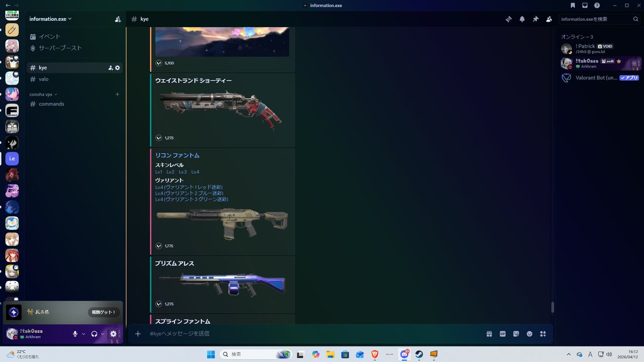Open Steam from taskbar
This screenshot has height=362, width=644.
click(419, 354)
